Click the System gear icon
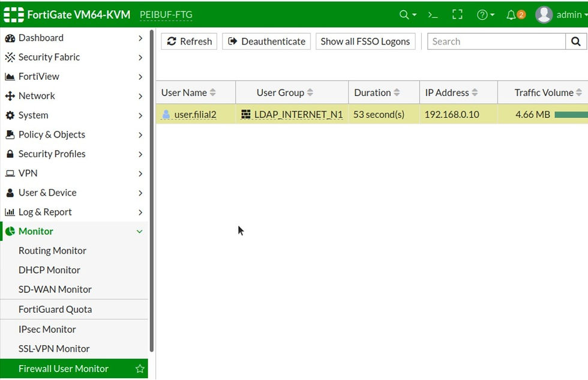 point(10,115)
